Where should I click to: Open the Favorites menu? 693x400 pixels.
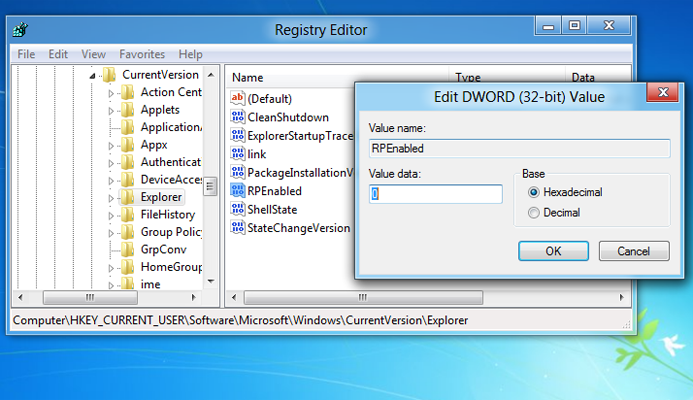click(142, 54)
